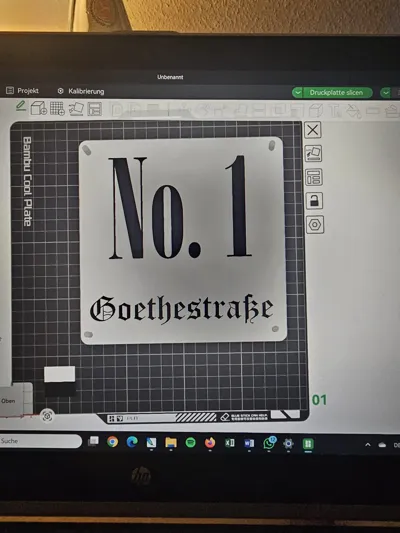Select the small white block object
The width and height of the screenshot is (400, 533).
tap(59, 374)
